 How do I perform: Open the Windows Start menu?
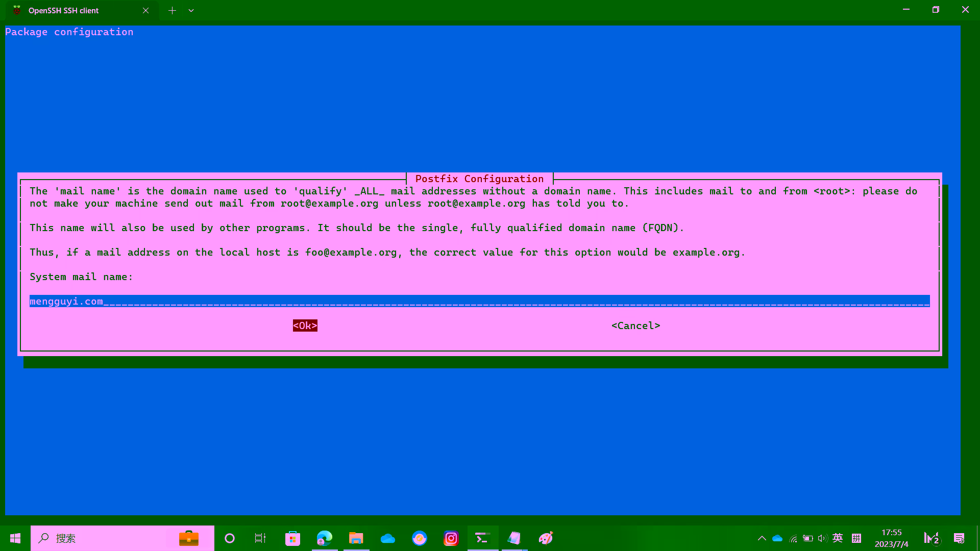[15, 538]
